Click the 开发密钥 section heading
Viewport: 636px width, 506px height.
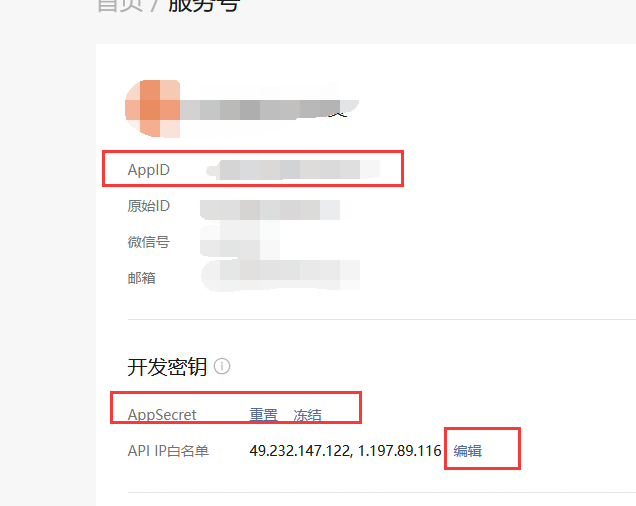[x=167, y=367]
